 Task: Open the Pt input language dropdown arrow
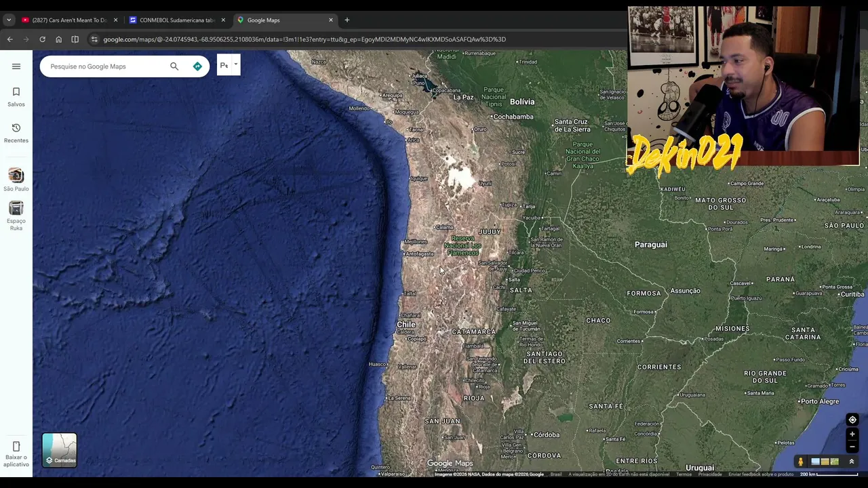click(x=235, y=65)
